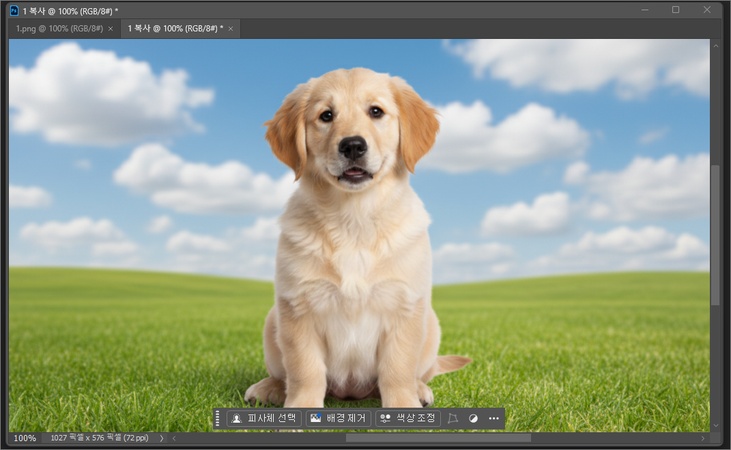731x450 pixels.
Task: Click the transform icon in contextual taskbar
Action: (x=453, y=418)
